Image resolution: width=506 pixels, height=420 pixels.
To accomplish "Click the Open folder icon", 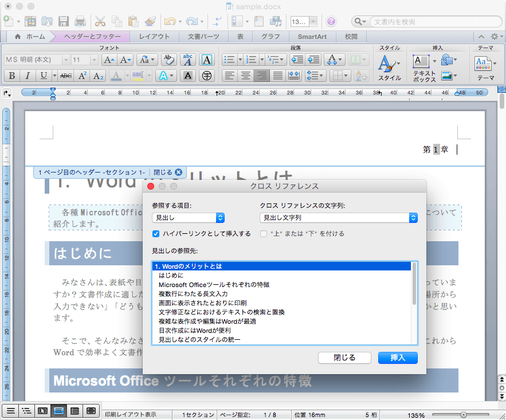I will (47, 22).
